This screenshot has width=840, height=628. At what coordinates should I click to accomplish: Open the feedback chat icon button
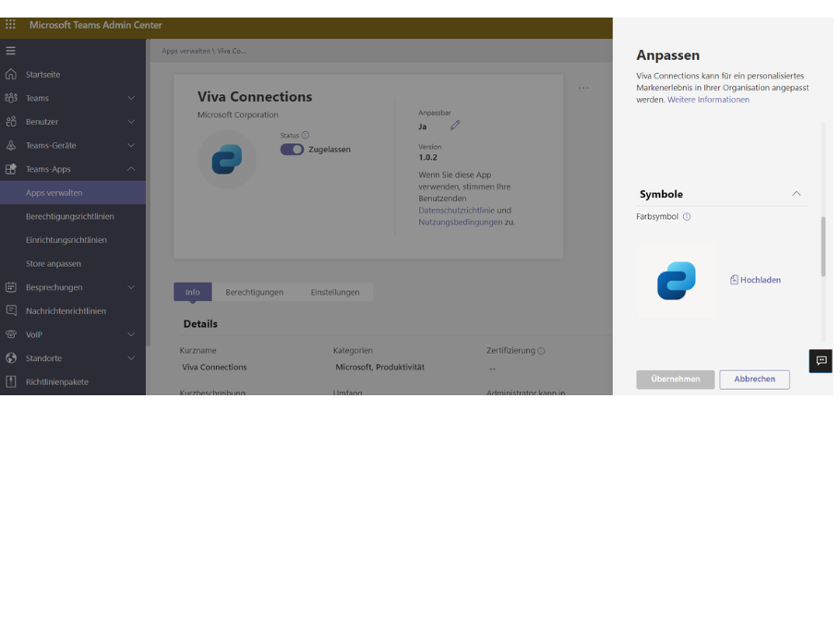pos(822,360)
